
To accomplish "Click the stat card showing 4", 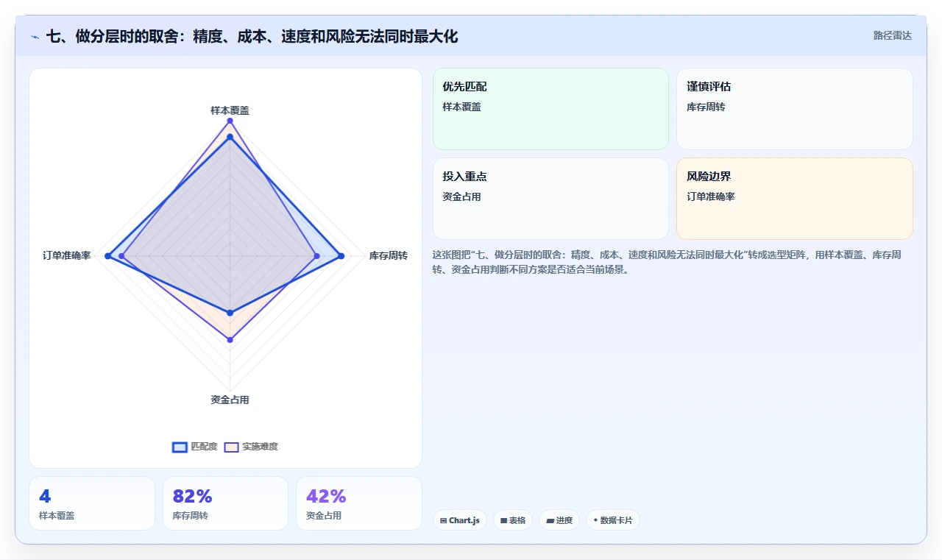I will click(92, 503).
